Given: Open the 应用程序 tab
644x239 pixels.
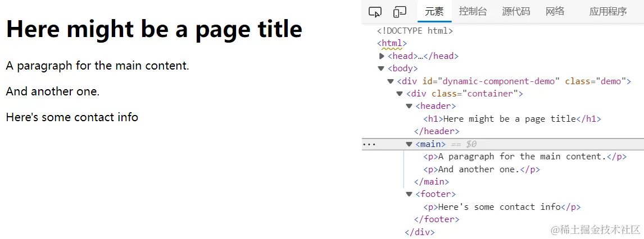Looking at the screenshot, I should (608, 11).
